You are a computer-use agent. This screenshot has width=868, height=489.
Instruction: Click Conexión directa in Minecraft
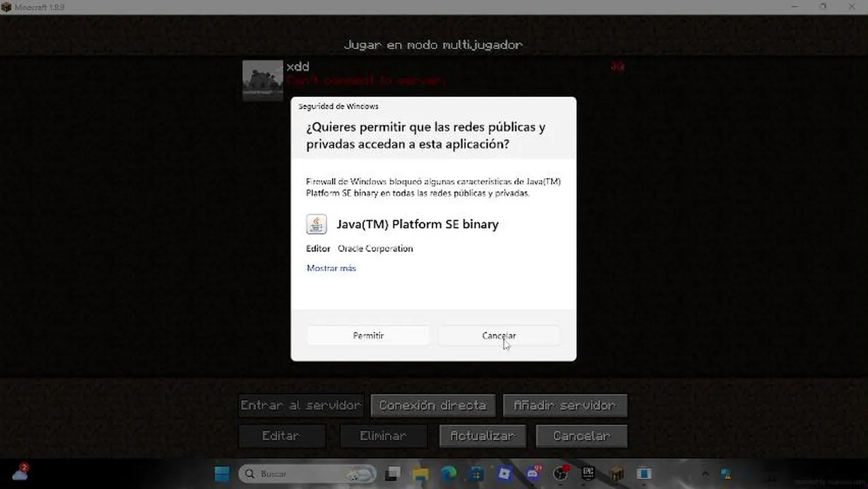coord(433,405)
